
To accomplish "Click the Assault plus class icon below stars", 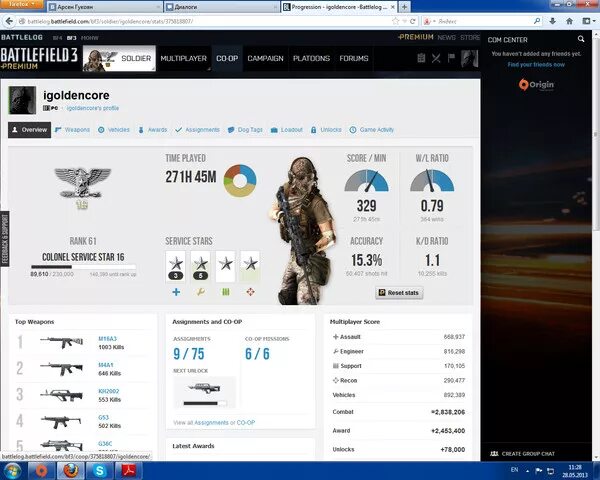I will point(176,292).
